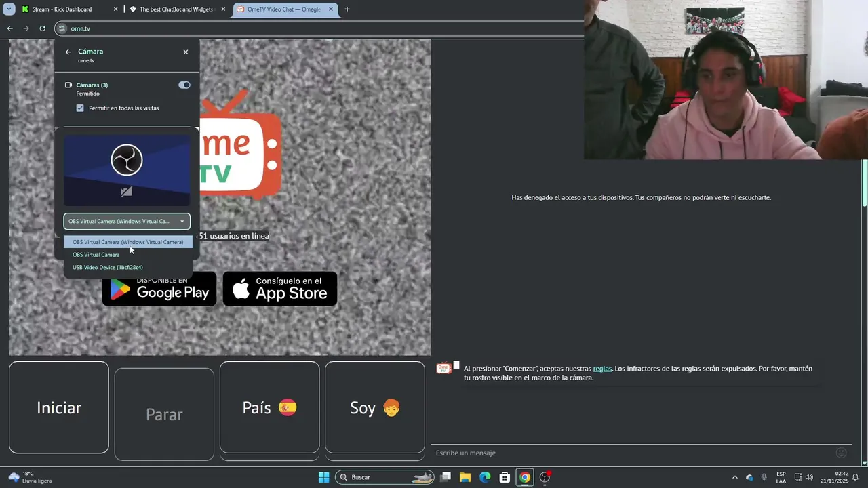This screenshot has width=868, height=488.
Task: Click the users online count text
Action: tap(234, 236)
